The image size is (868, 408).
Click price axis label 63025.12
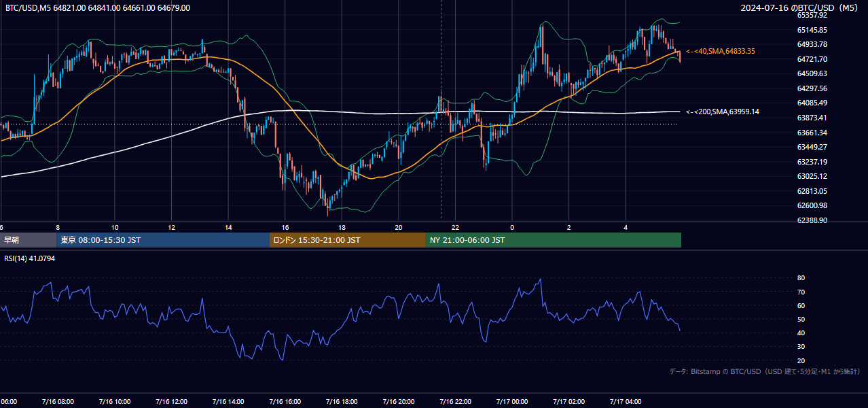[x=812, y=176]
